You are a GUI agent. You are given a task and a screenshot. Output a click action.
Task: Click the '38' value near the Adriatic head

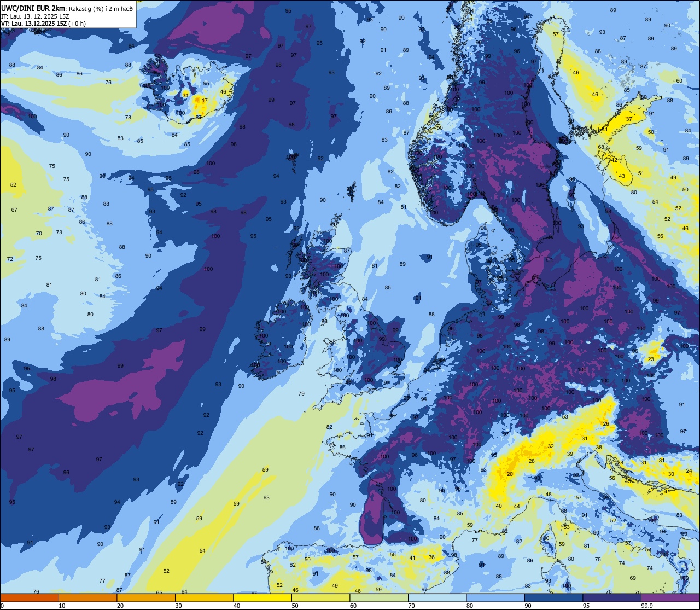[599, 448]
